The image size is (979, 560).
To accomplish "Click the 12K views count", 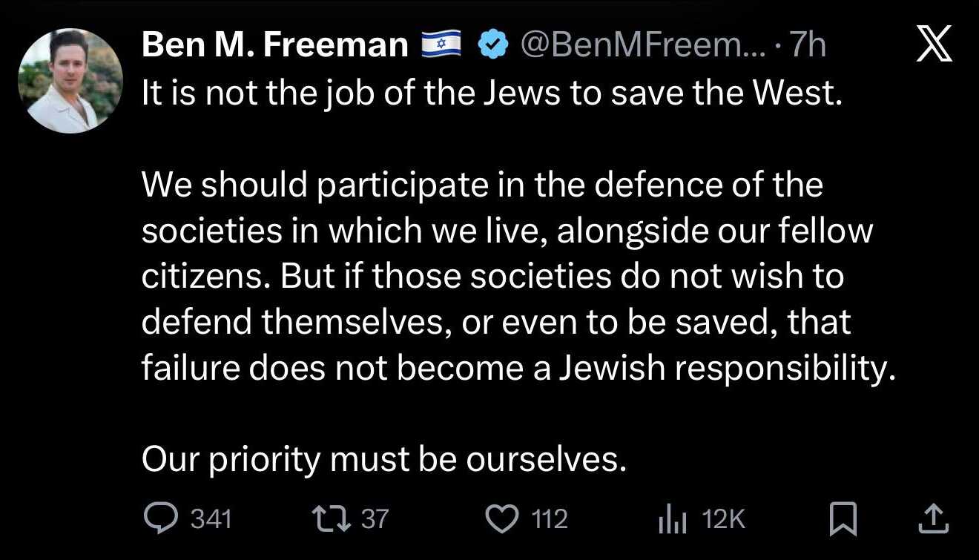I will tap(722, 518).
